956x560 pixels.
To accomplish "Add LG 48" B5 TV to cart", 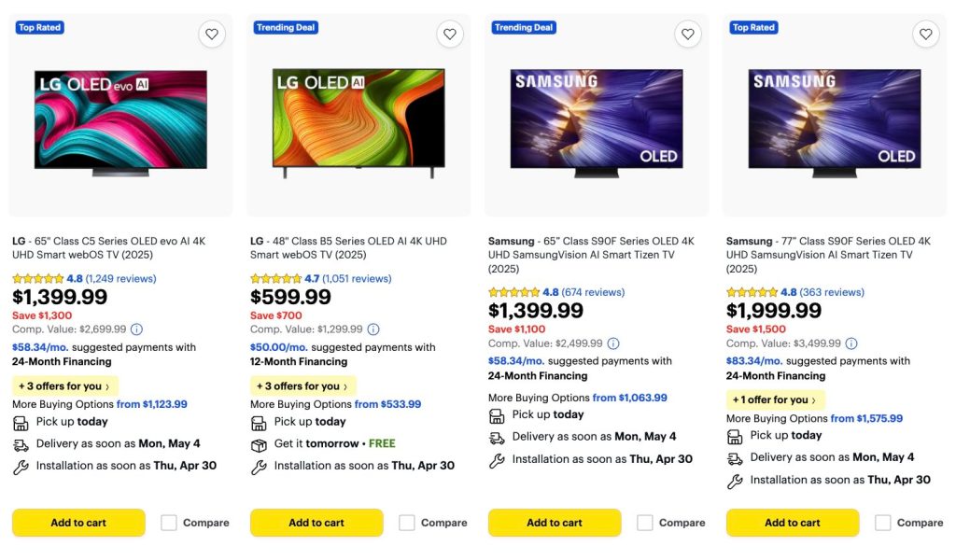I will click(x=316, y=523).
